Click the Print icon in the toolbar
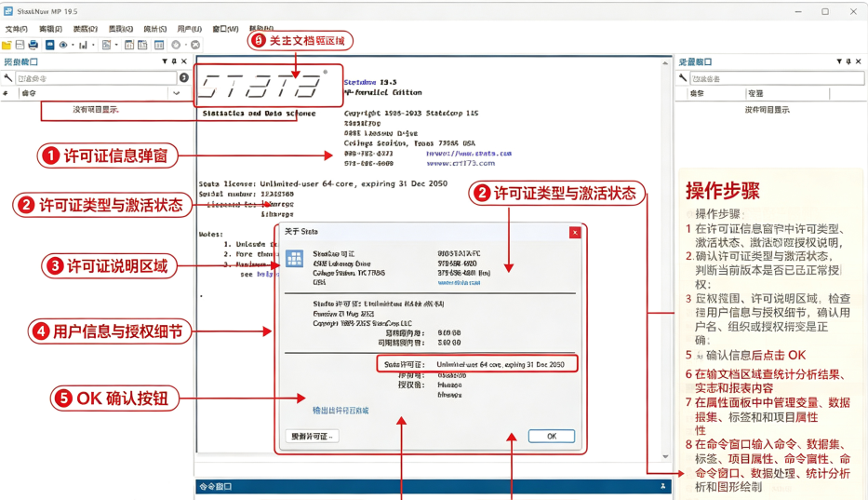 [33, 45]
